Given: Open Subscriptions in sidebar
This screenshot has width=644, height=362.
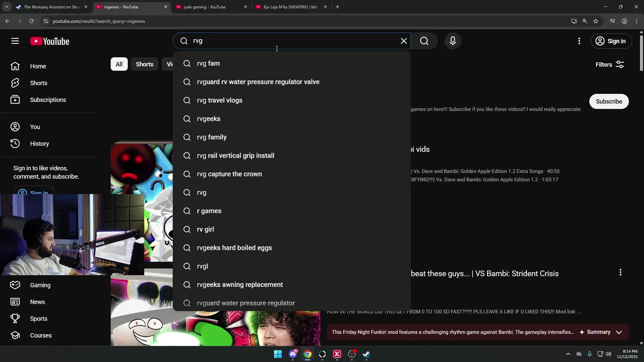Looking at the screenshot, I should click(48, 100).
